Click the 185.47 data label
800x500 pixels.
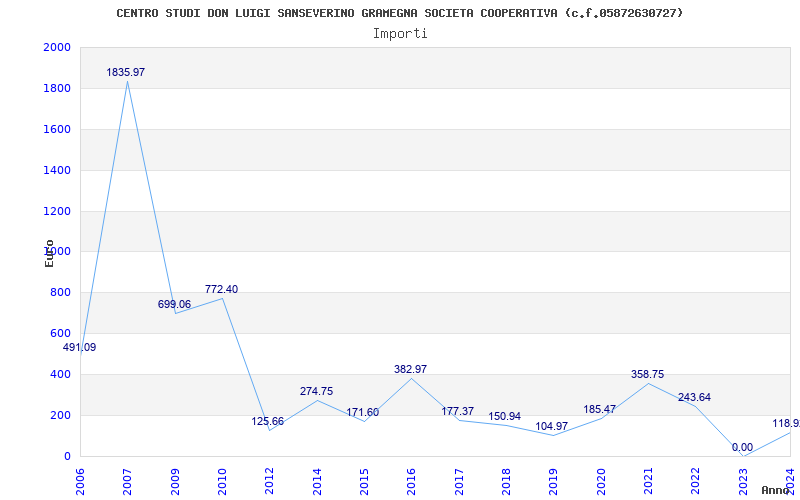click(599, 409)
